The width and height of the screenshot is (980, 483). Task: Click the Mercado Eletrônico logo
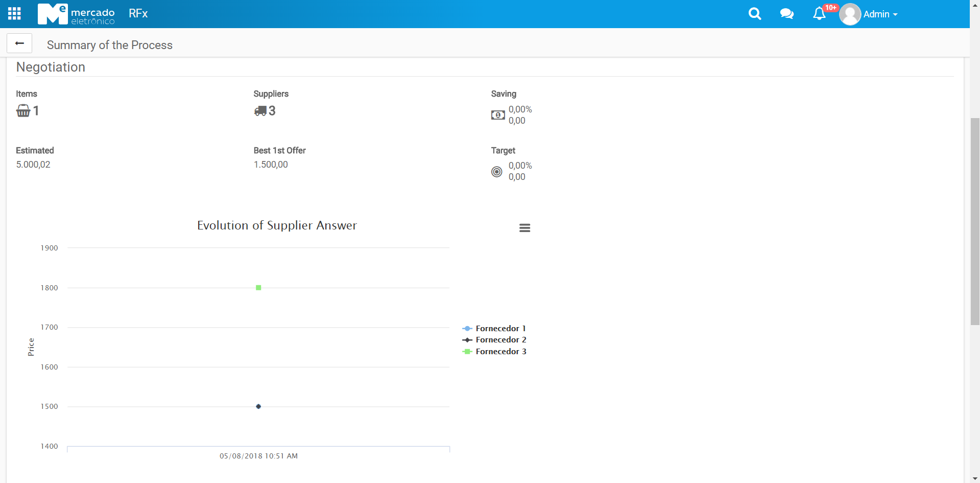click(x=77, y=14)
